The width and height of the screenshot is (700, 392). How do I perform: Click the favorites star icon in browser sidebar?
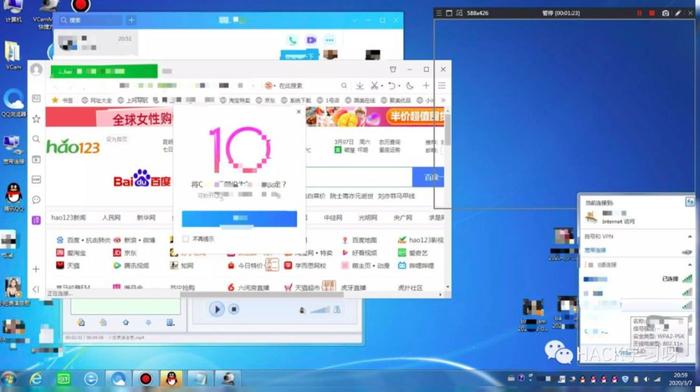coord(36,119)
